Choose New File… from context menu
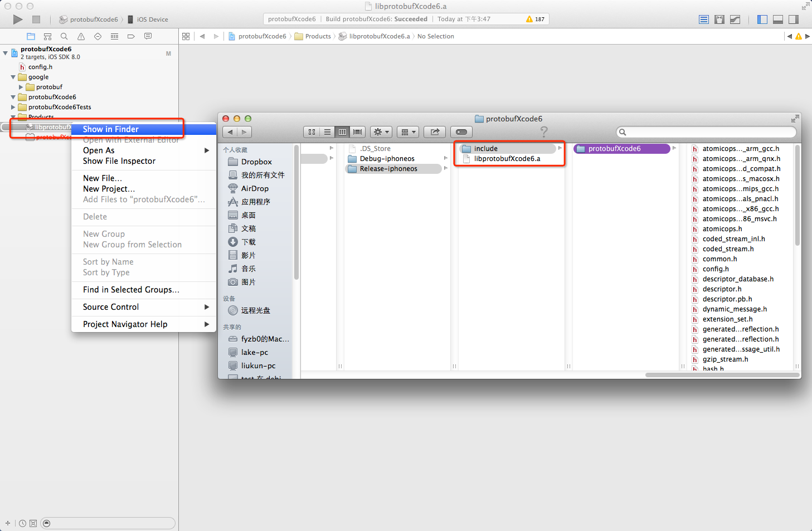 click(x=144, y=178)
